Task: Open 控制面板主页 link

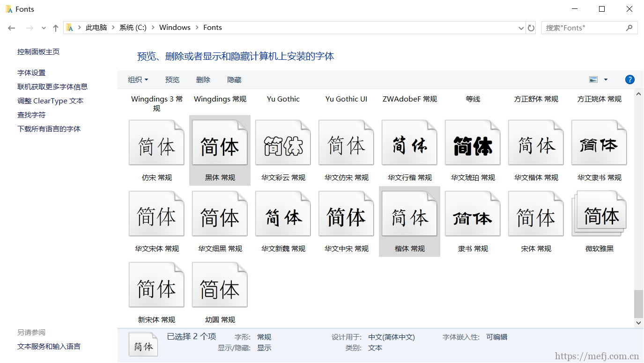Action: pos(38,52)
